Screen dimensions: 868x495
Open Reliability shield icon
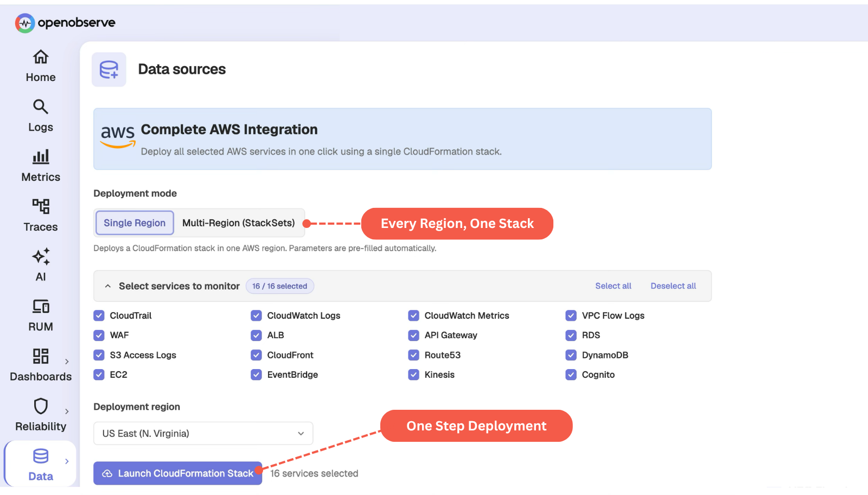41,406
